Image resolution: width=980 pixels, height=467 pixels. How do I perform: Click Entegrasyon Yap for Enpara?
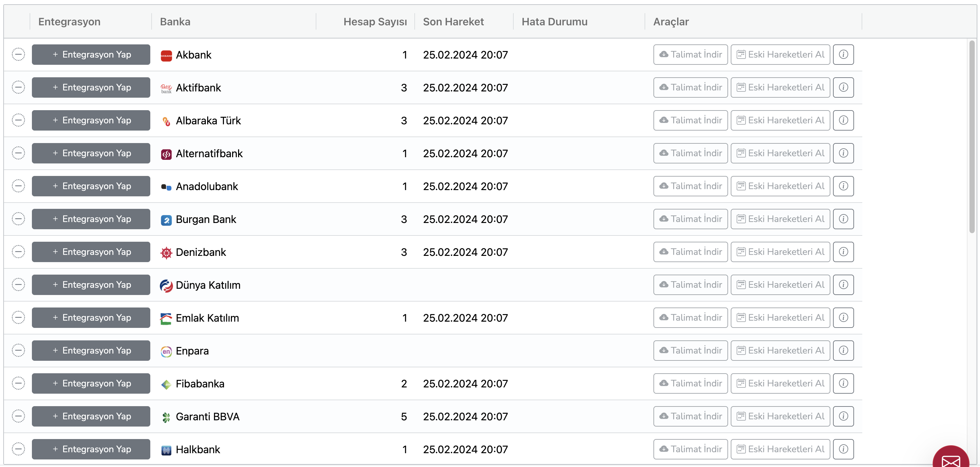[91, 351]
